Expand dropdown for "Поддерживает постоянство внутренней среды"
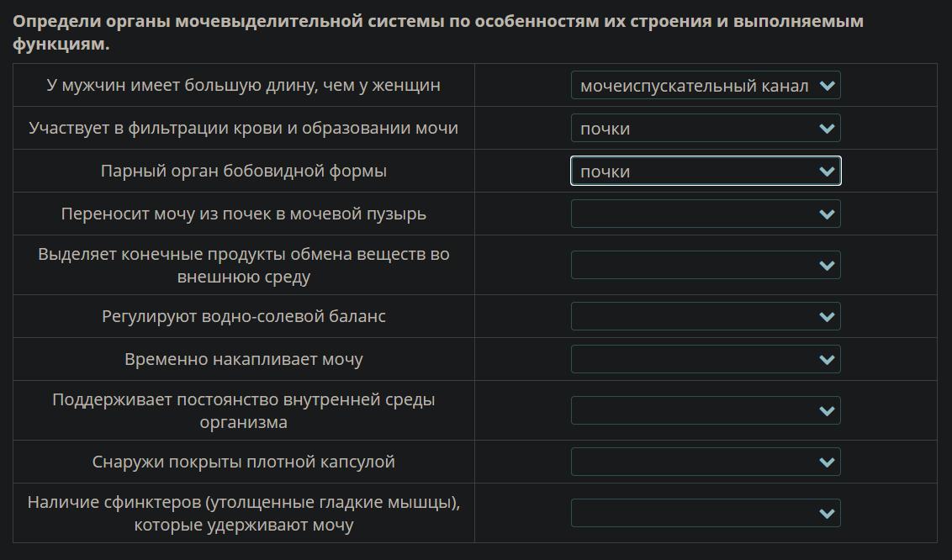The height and width of the screenshot is (560, 952). (705, 411)
